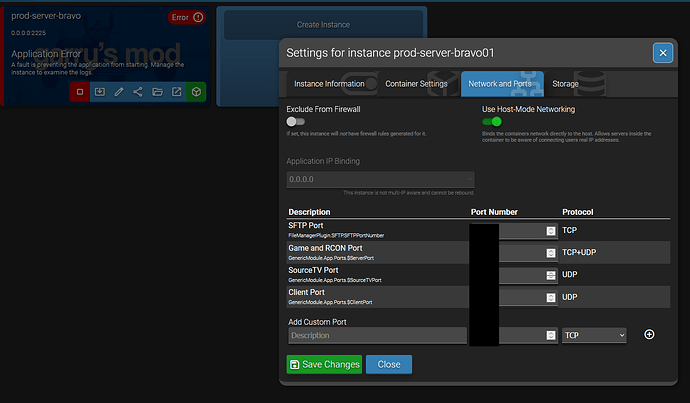The width and height of the screenshot is (690, 403).
Task: Click the SFTP Port number stepper
Action: point(551,231)
